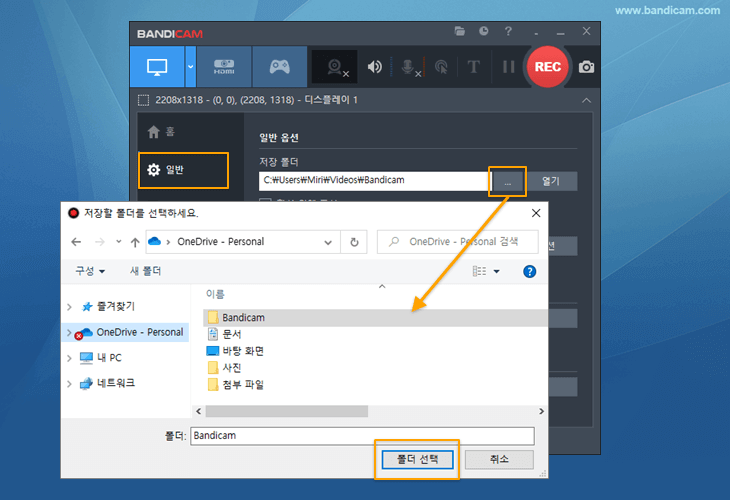Open text overlay T icon
This screenshot has height=500, width=730.
coord(473,67)
